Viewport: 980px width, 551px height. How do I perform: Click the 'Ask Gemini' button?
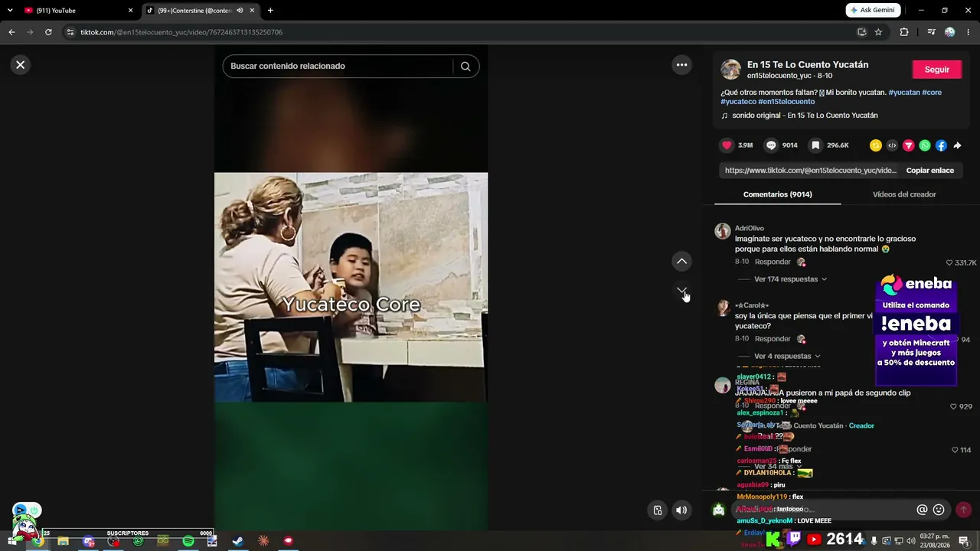(873, 11)
